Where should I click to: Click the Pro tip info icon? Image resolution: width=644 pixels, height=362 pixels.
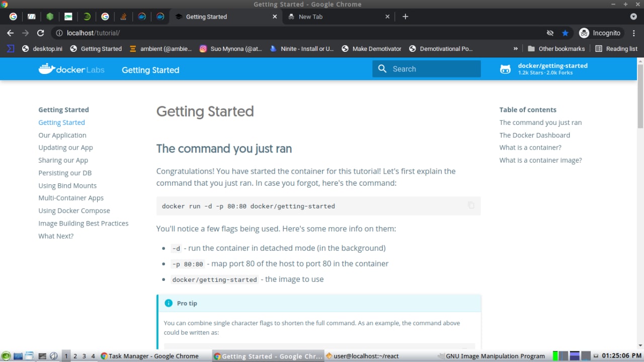(169, 303)
